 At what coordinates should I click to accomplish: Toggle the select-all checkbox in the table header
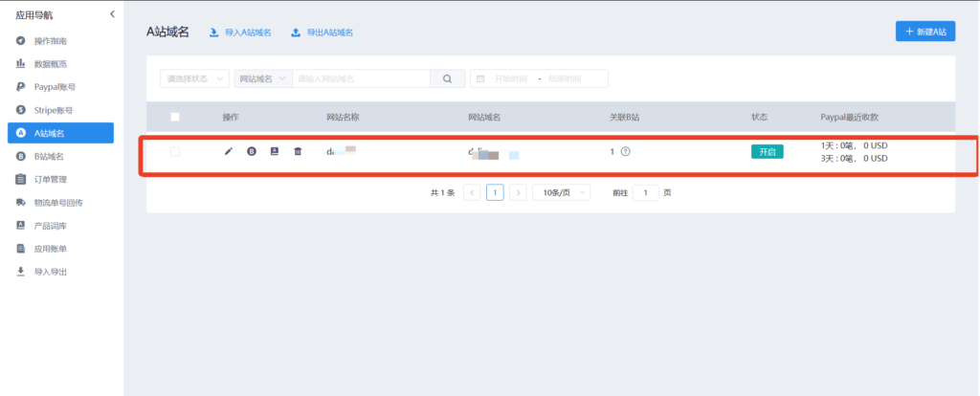(174, 117)
